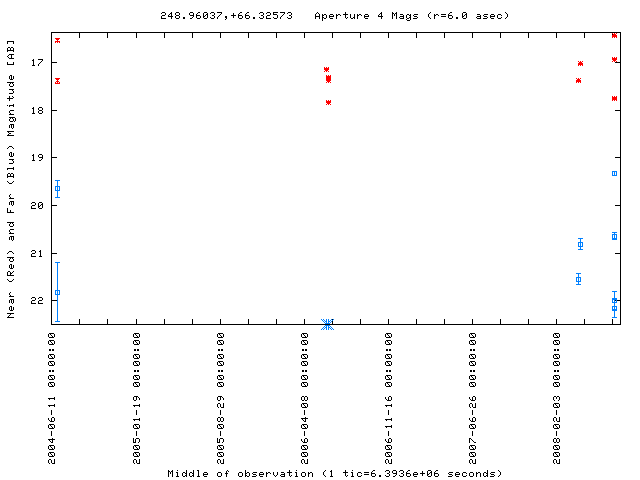Click the y-axis label 'Near (Red) and Far (Blue) Magnitude [AB]'
The width and height of the screenshot is (640, 480).
point(11,179)
